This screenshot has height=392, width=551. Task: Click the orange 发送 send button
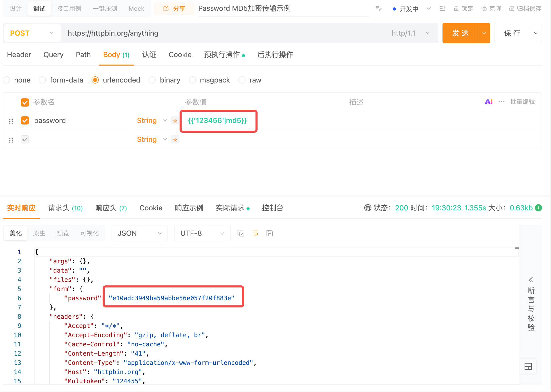coord(460,33)
